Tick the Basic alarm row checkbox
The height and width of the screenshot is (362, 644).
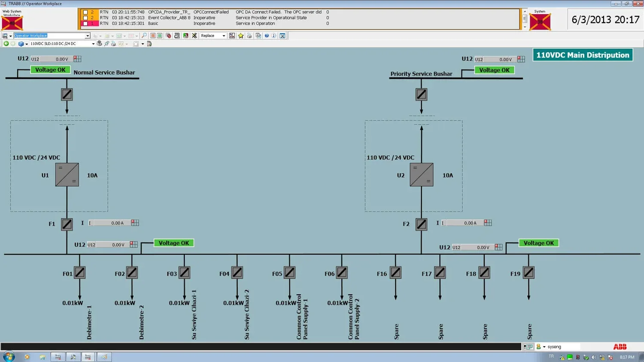tap(85, 24)
